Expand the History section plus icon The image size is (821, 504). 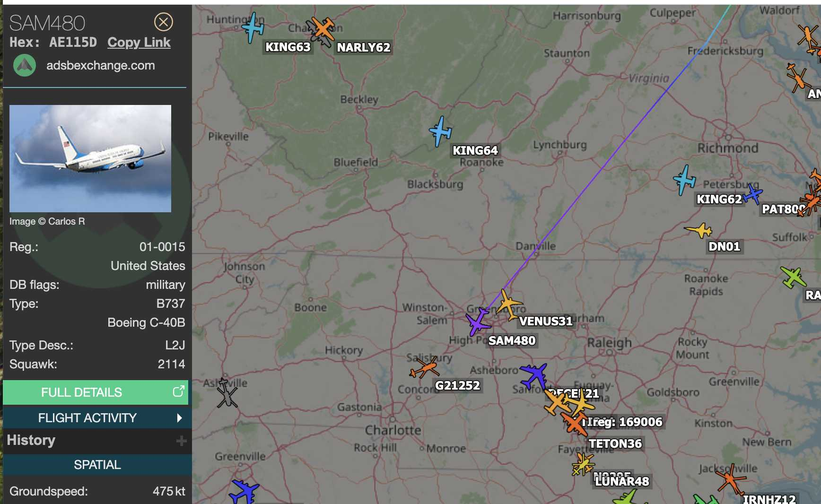pyautogui.click(x=181, y=441)
